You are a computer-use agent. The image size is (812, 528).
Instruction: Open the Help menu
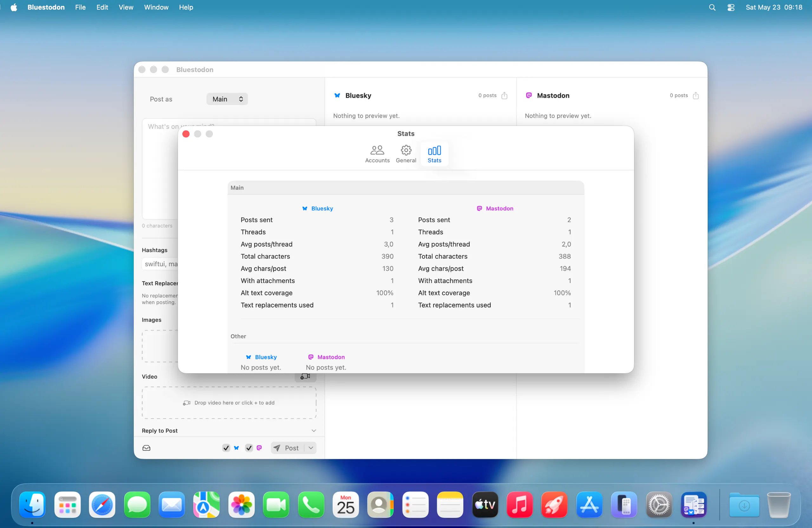click(186, 7)
